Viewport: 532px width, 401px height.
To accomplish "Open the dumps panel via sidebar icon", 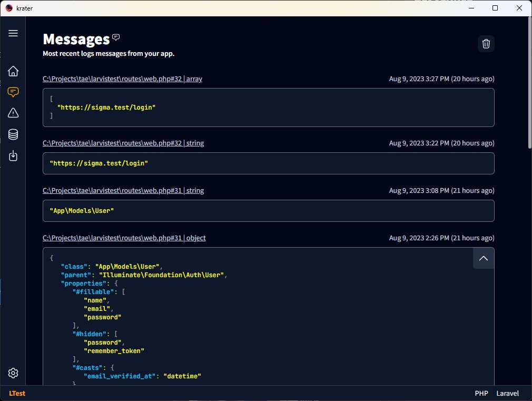I will 13,155.
